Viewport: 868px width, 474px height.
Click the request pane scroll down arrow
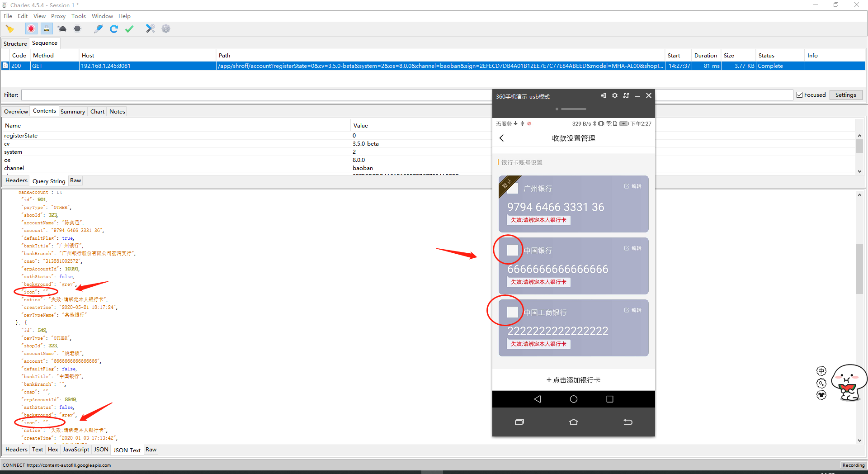coord(859,171)
